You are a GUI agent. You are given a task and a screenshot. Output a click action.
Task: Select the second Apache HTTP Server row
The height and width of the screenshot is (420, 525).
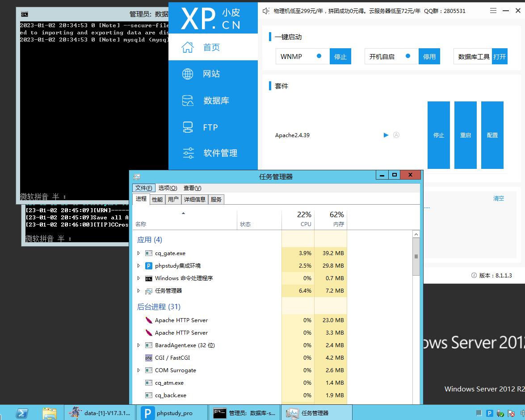point(240,332)
